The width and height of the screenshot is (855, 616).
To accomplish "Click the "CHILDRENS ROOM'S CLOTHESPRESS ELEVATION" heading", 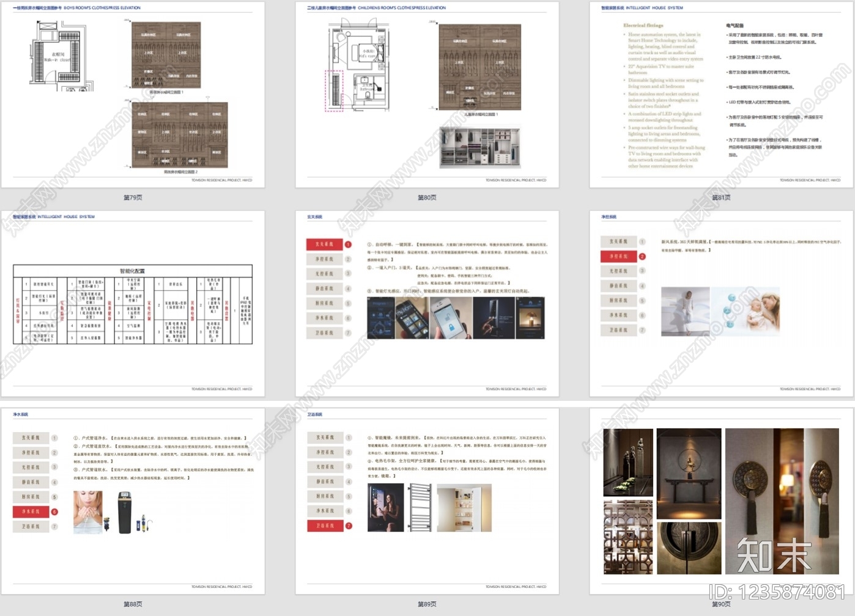I will [x=402, y=8].
